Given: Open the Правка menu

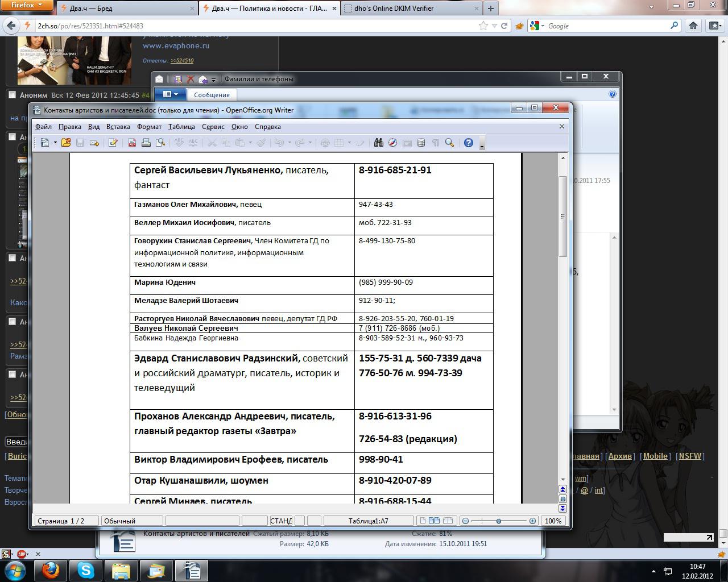Looking at the screenshot, I should [69, 127].
